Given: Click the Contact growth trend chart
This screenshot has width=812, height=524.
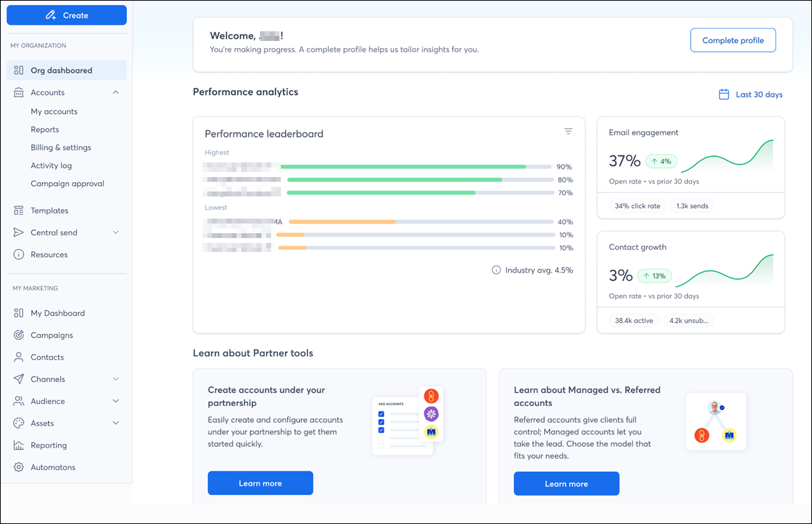Looking at the screenshot, I should tap(725, 271).
